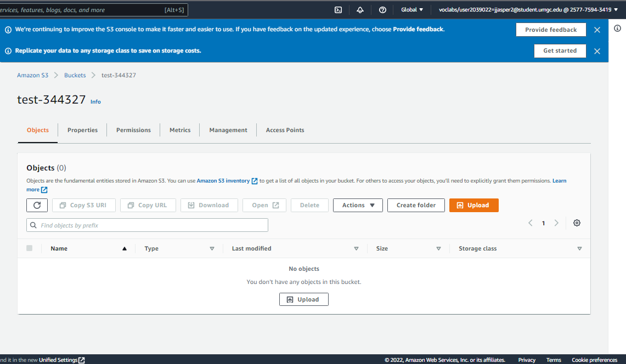The height and width of the screenshot is (364, 626).
Task: Switch to the Permissions tab
Action: [133, 130]
